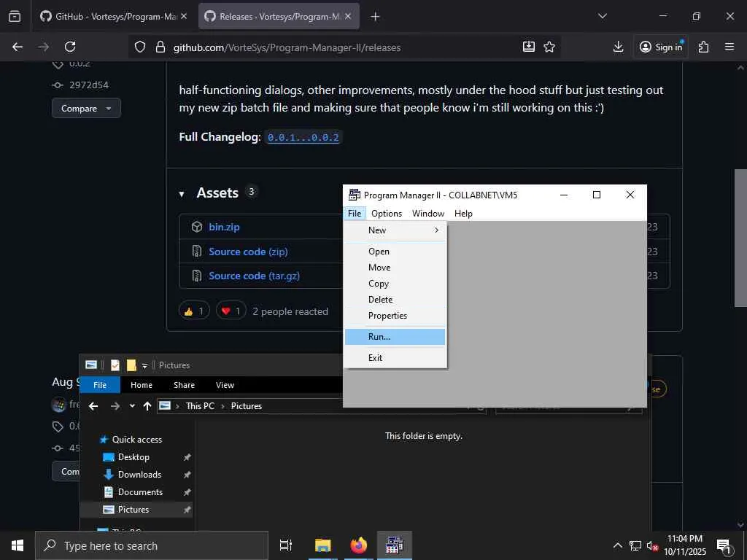
Task: Click This PC in Explorer breadcrumb
Action: coord(200,406)
